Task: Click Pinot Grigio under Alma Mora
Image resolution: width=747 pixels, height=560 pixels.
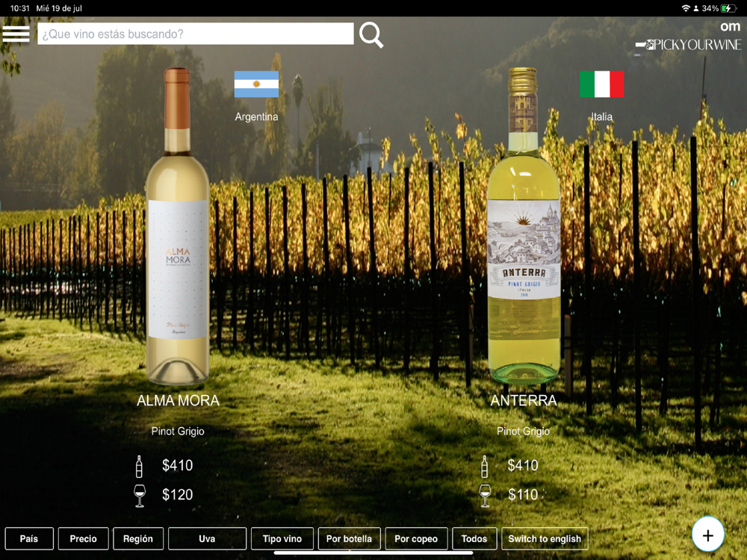Action: coord(178,431)
